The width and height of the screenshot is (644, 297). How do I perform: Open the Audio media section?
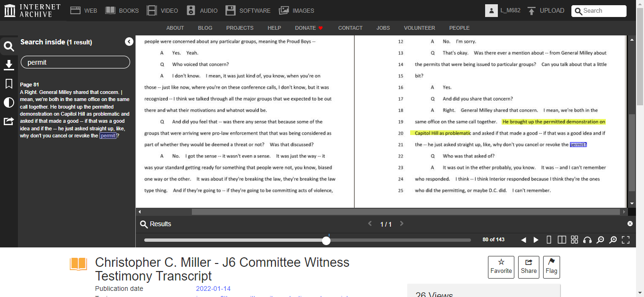(202, 10)
